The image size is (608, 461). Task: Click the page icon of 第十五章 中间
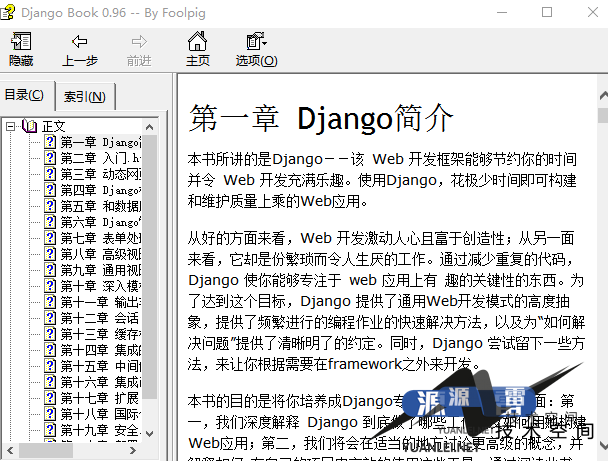[x=50, y=366]
